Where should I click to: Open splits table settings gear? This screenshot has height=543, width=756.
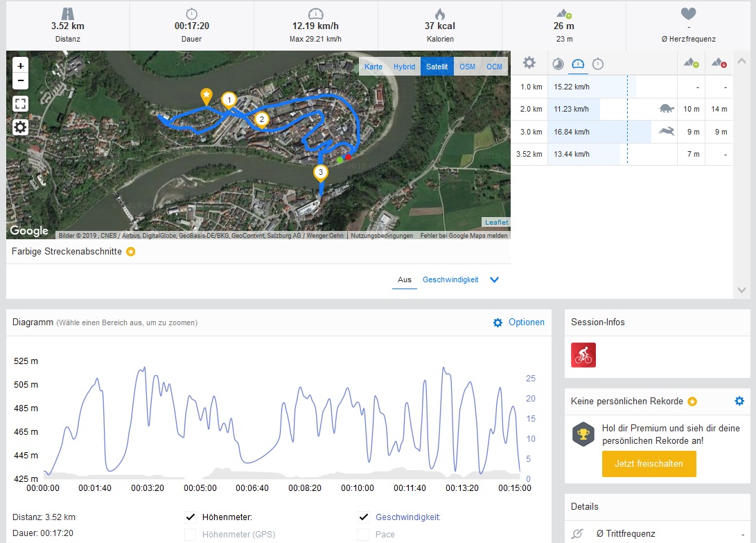[529, 62]
